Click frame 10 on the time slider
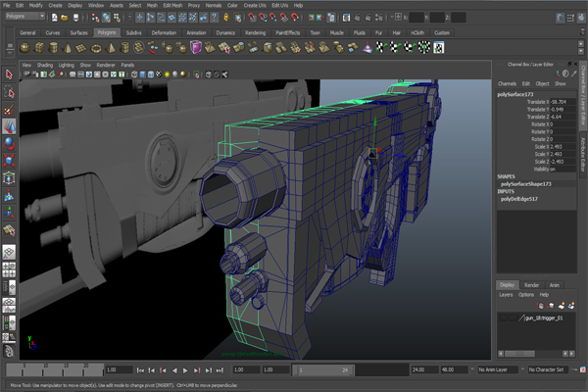Viewport: 588px width, 392px height. 43,369
